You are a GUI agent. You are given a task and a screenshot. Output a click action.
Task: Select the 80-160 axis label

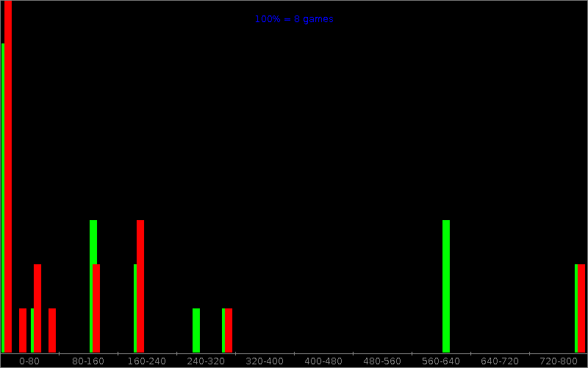(88, 361)
